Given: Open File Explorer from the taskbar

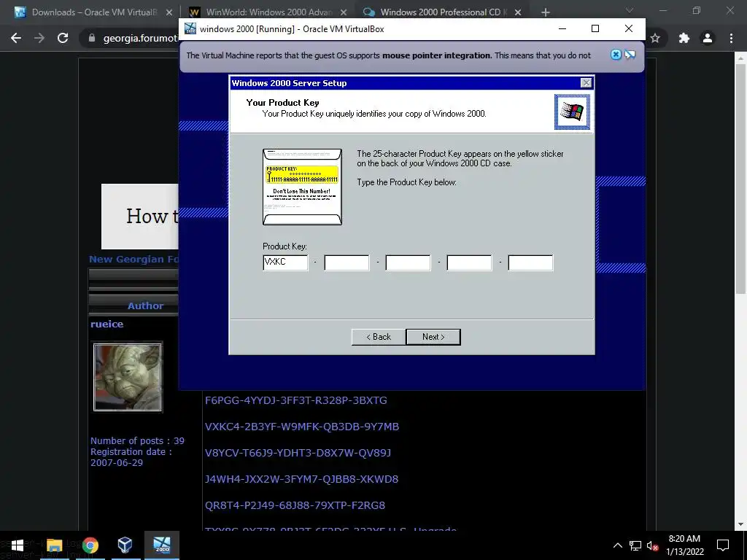Looking at the screenshot, I should 54,545.
